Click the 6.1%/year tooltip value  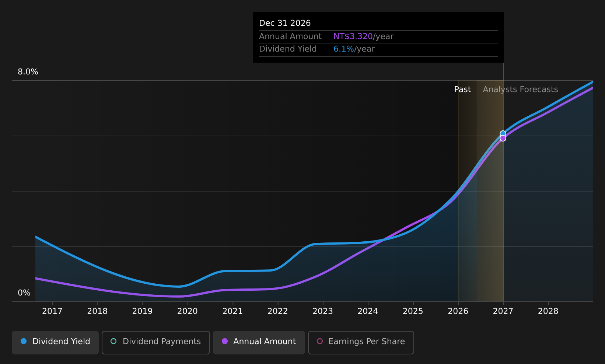(354, 49)
